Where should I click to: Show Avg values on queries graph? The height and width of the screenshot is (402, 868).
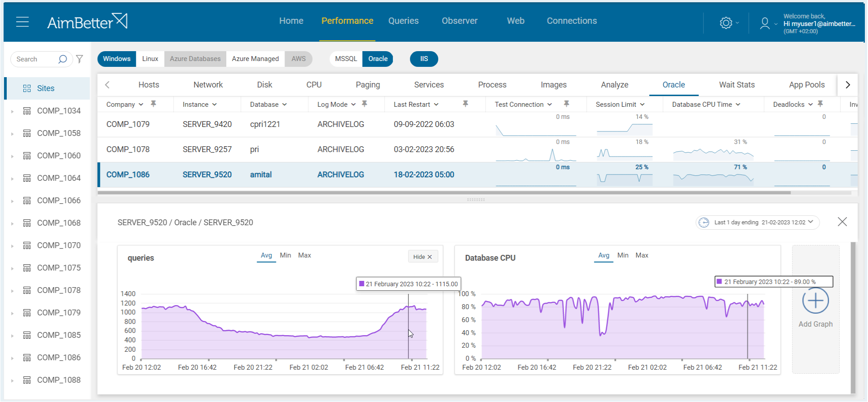click(266, 255)
